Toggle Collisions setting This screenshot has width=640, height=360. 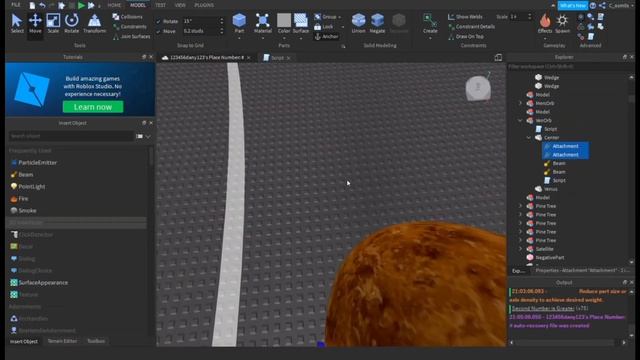click(x=128, y=17)
